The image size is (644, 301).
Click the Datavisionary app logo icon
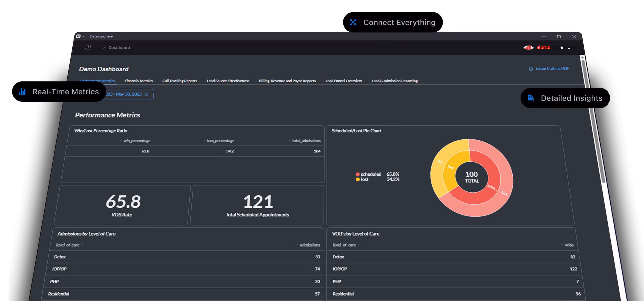(78, 36)
